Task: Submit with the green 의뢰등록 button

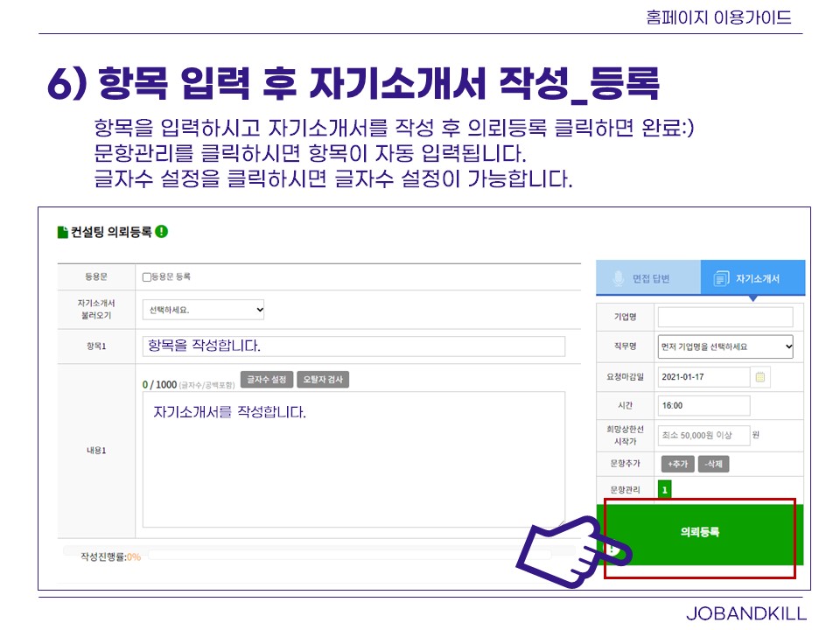Action: [700, 532]
